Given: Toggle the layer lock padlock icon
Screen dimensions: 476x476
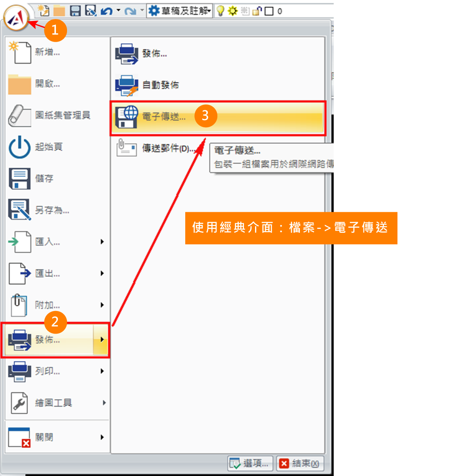Looking at the screenshot, I should click(x=257, y=11).
